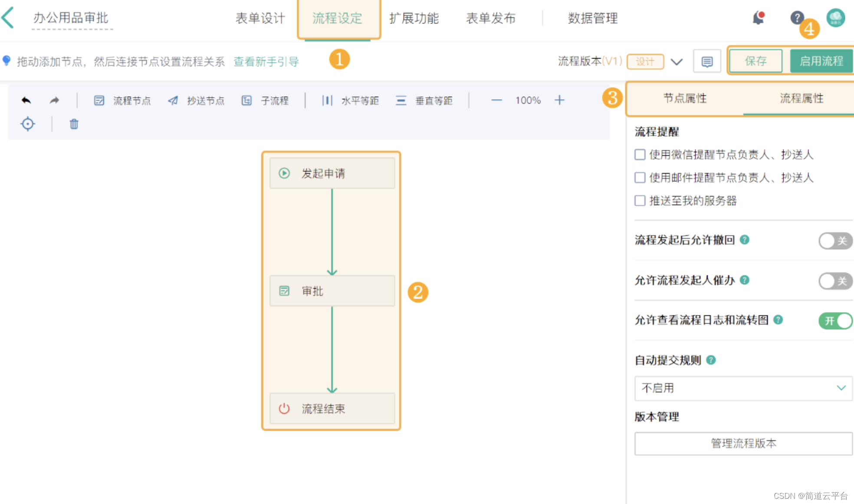The width and height of the screenshot is (854, 504).
Task: Open 自动提交规则 dropdown showing 不启用
Action: point(743,388)
